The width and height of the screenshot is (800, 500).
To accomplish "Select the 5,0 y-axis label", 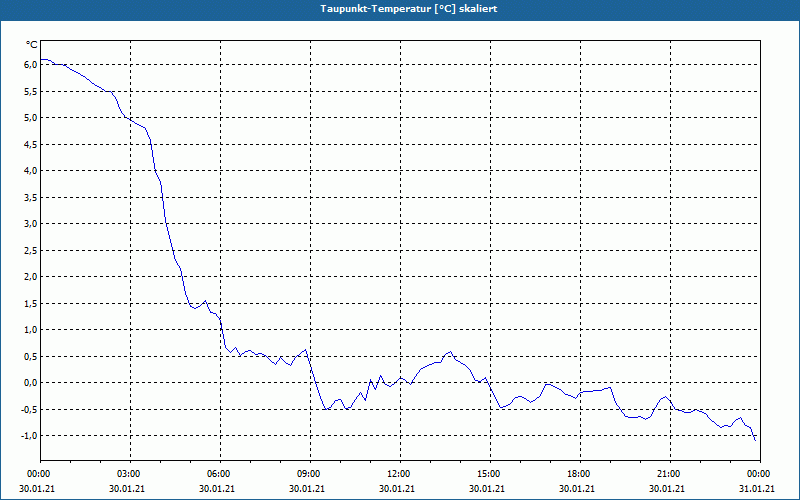I will tap(30, 118).
